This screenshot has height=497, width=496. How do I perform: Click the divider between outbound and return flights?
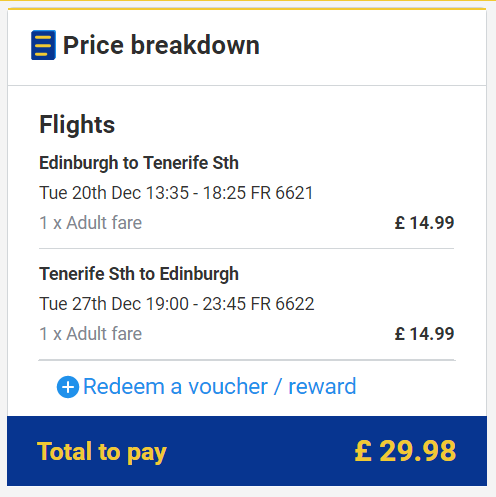[247, 248]
